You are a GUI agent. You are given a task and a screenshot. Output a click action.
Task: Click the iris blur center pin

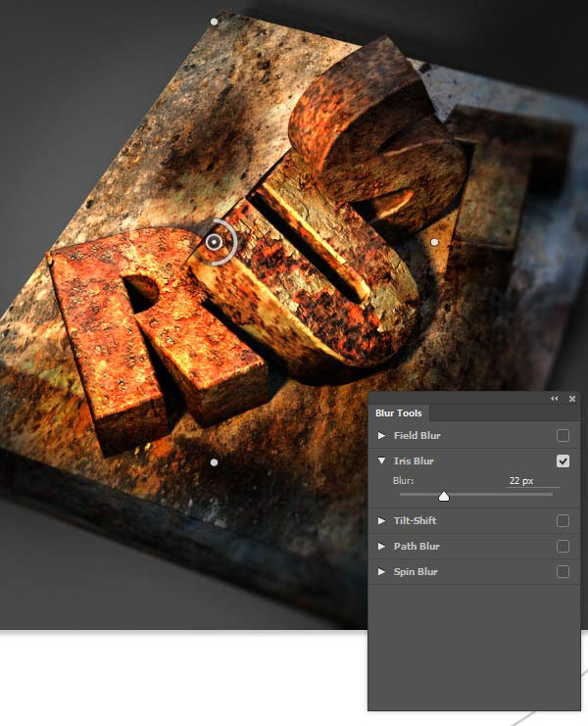214,242
